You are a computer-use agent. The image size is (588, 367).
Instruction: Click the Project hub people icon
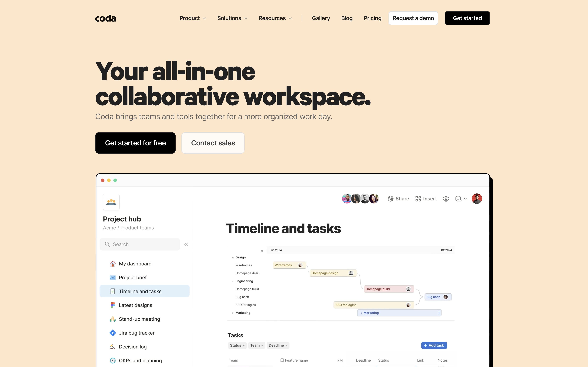(111, 202)
